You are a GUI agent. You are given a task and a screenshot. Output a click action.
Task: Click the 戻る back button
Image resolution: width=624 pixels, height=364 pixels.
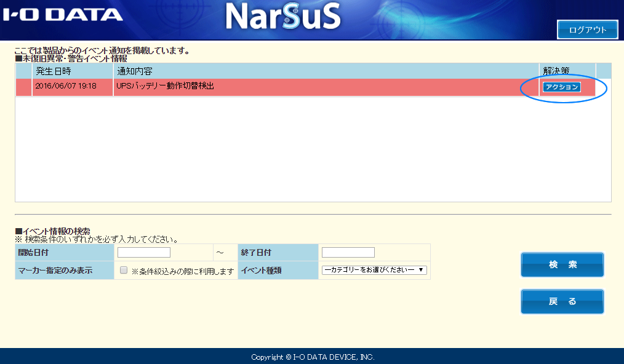click(x=562, y=301)
